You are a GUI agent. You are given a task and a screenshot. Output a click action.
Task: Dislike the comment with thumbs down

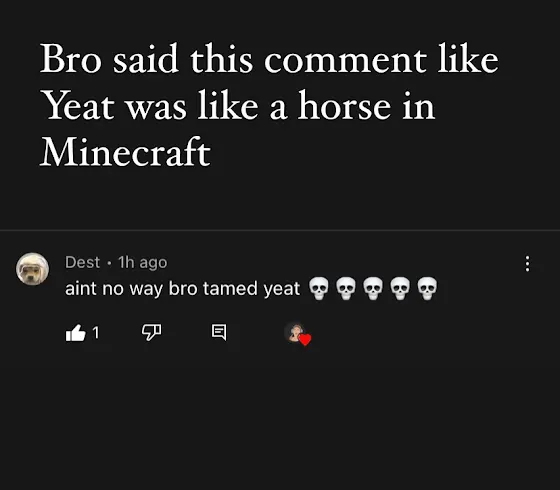151,332
